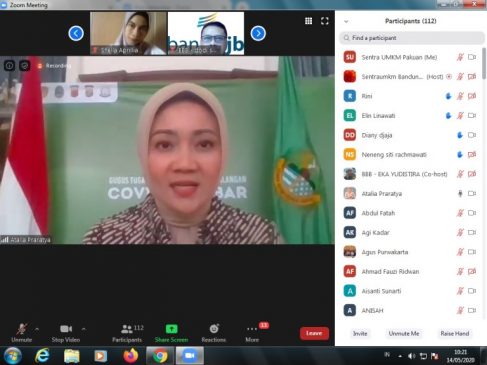Image resolution: width=487 pixels, height=365 pixels.
Task: Click the Unmute Me button
Action: coord(404,333)
